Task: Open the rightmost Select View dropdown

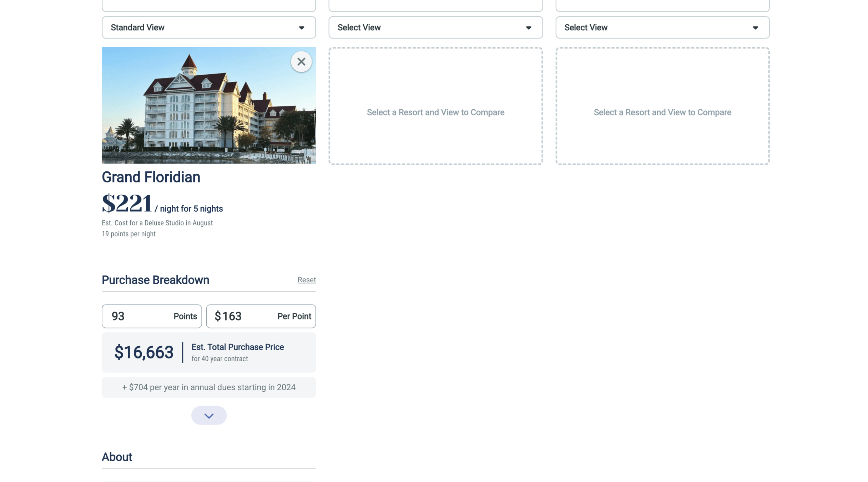Action: [x=662, y=27]
